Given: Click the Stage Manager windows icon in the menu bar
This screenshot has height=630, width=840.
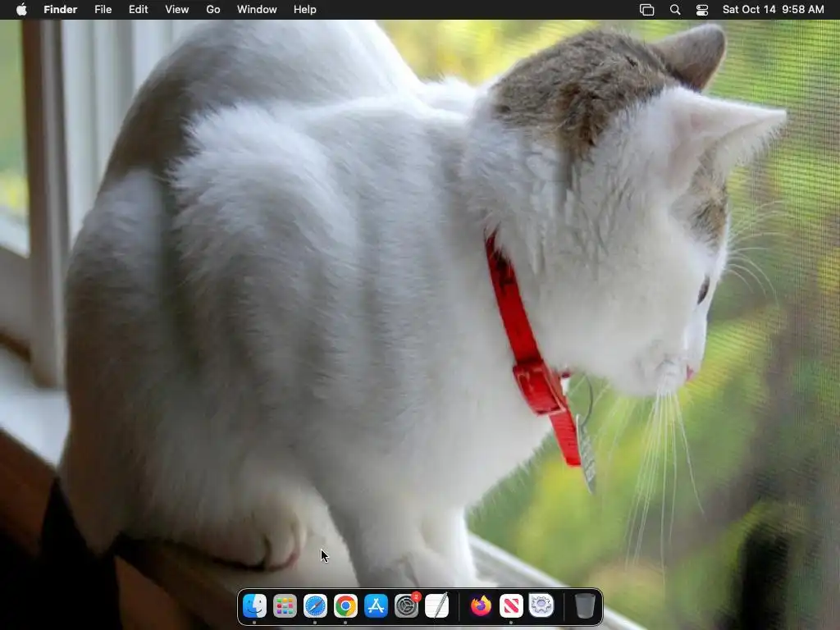Looking at the screenshot, I should pyautogui.click(x=646, y=10).
